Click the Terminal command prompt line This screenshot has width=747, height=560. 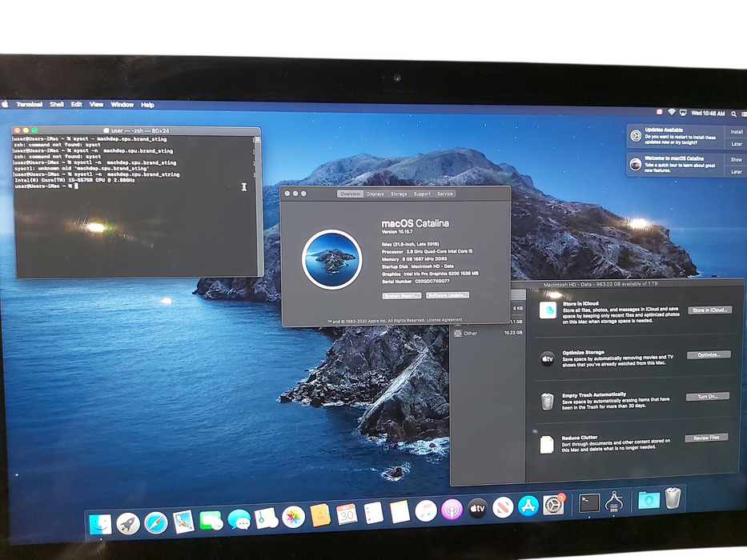click(46, 186)
